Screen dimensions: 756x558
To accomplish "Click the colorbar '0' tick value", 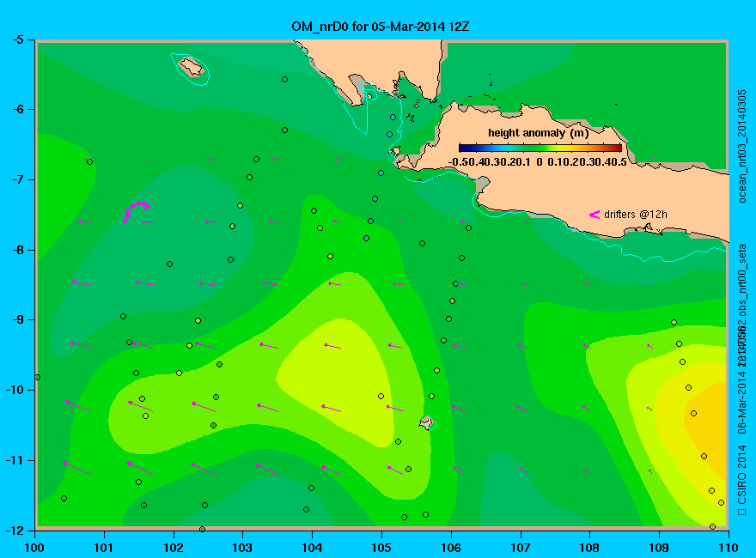I will point(539,162).
